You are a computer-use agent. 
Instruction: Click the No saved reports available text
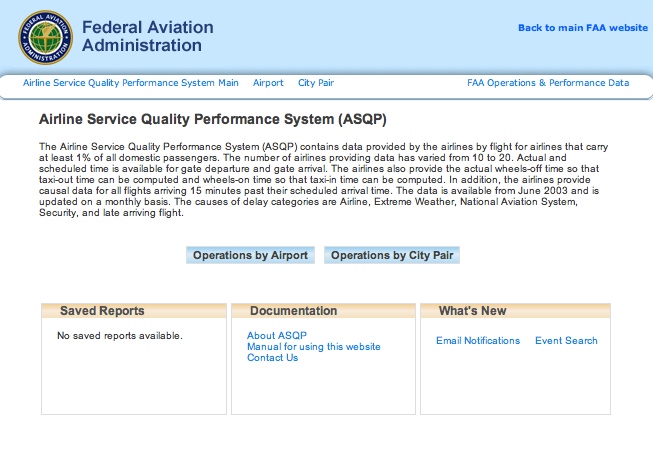coord(120,336)
